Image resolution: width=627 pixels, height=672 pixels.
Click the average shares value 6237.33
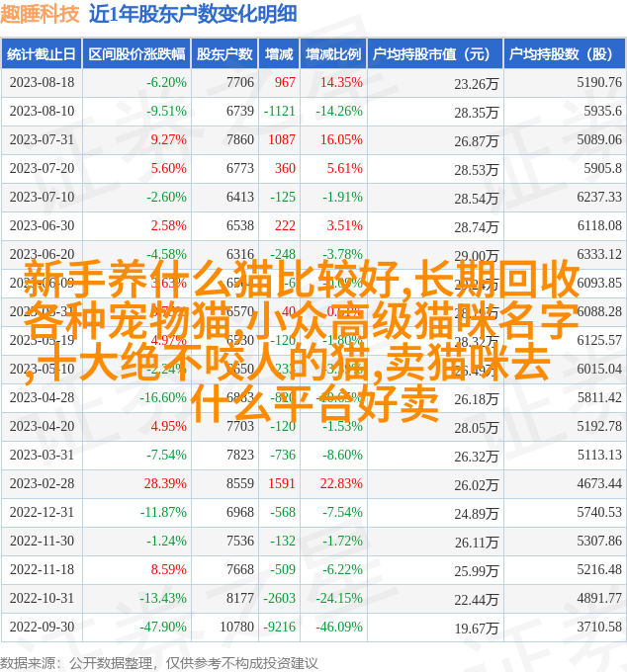pyautogui.click(x=599, y=197)
